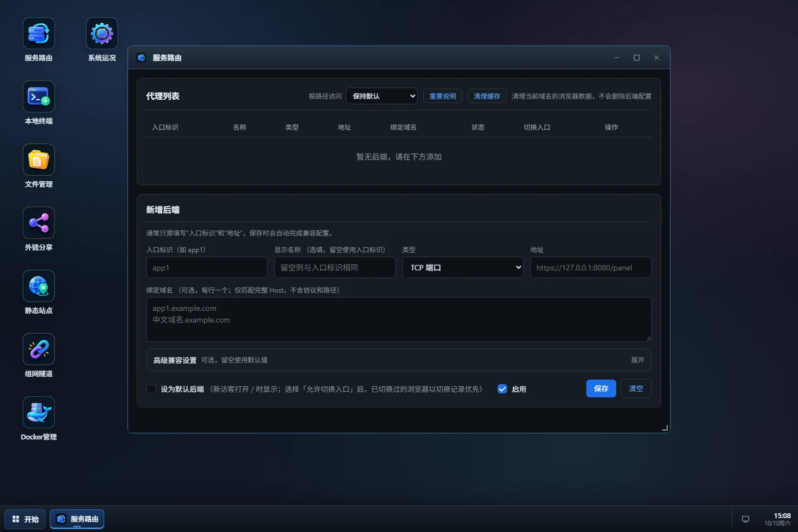Click the taskbar clock showing 15:08
Viewport: 798px width, 532px height.
[777, 519]
